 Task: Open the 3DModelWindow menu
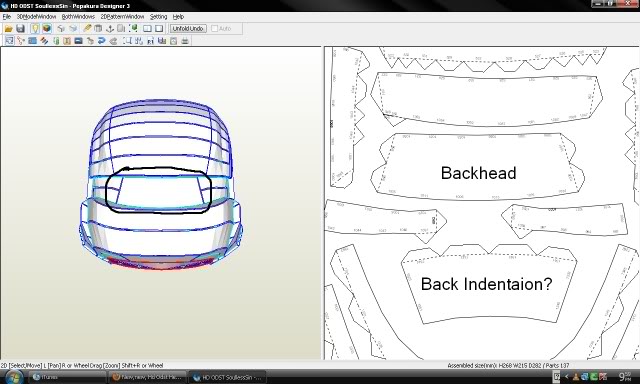(x=36, y=17)
